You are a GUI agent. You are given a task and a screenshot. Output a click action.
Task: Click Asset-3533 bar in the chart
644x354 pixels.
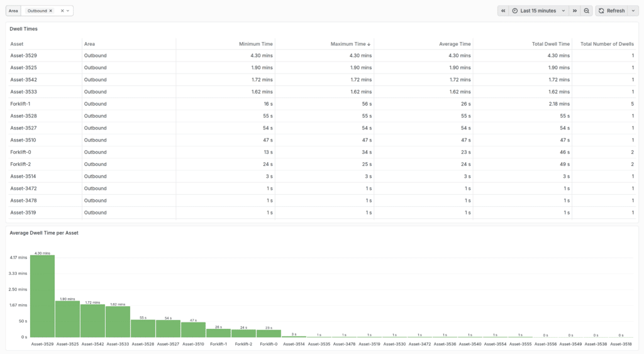click(x=118, y=322)
